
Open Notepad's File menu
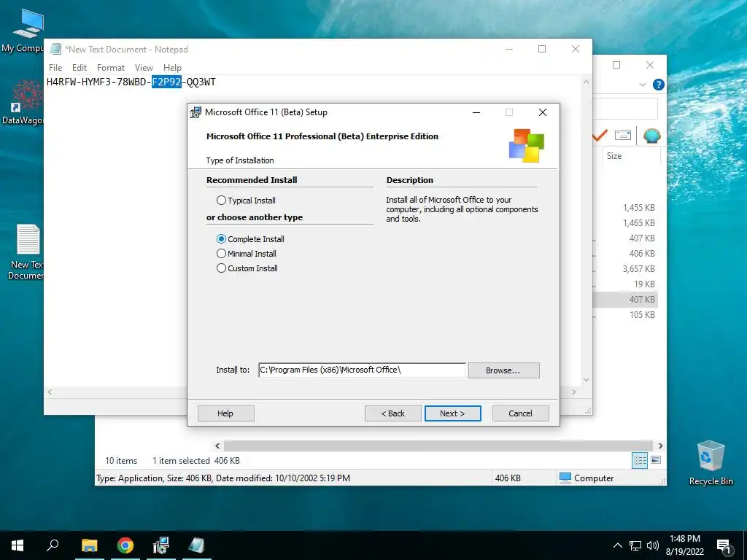coord(55,68)
